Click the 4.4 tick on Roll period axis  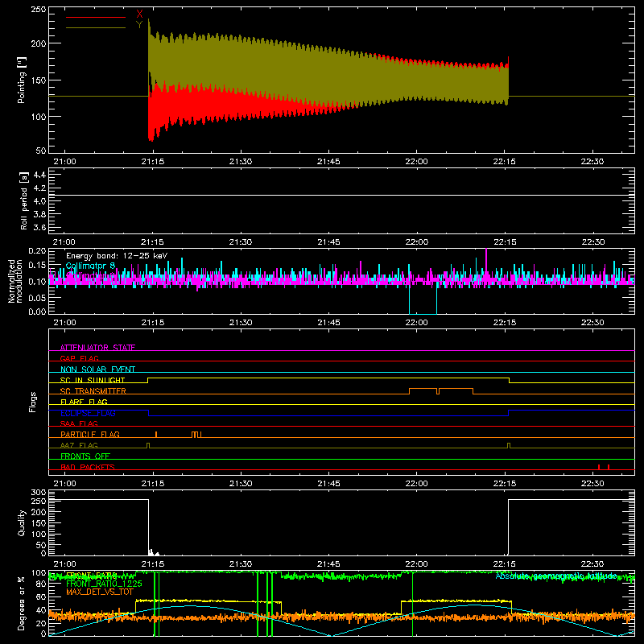39,175
